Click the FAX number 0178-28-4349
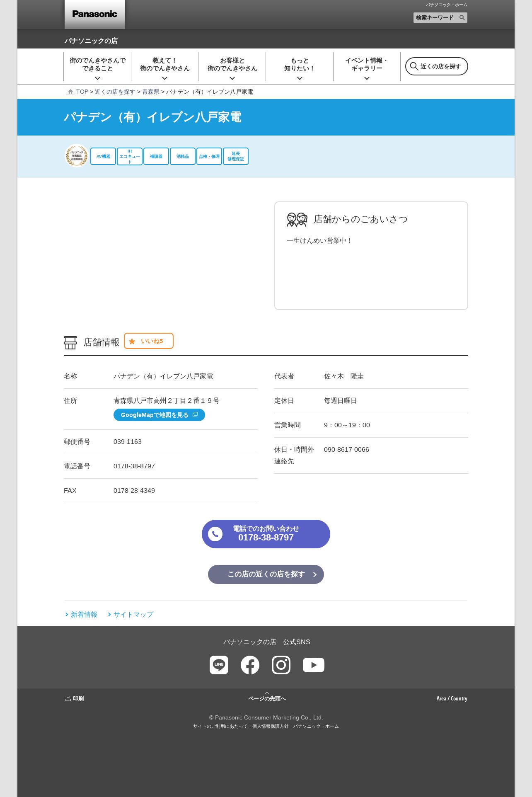 134,491
